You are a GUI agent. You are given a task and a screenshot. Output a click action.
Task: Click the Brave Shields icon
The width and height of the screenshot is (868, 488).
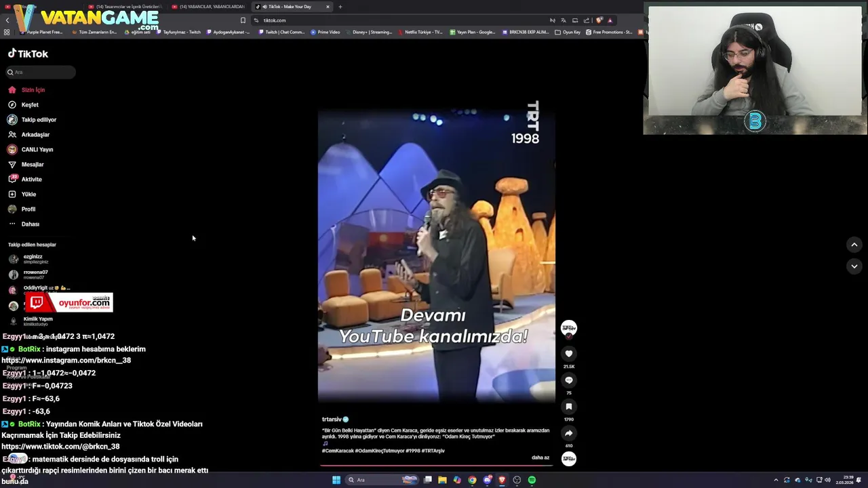click(599, 20)
